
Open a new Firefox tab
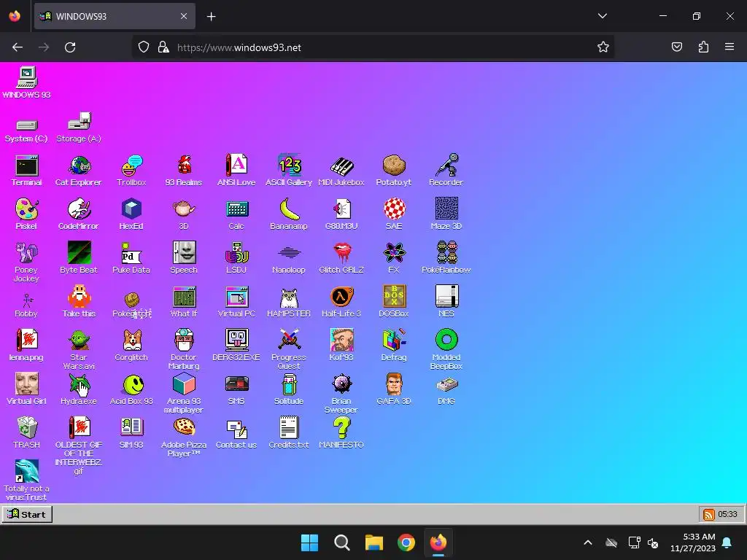pyautogui.click(x=211, y=17)
